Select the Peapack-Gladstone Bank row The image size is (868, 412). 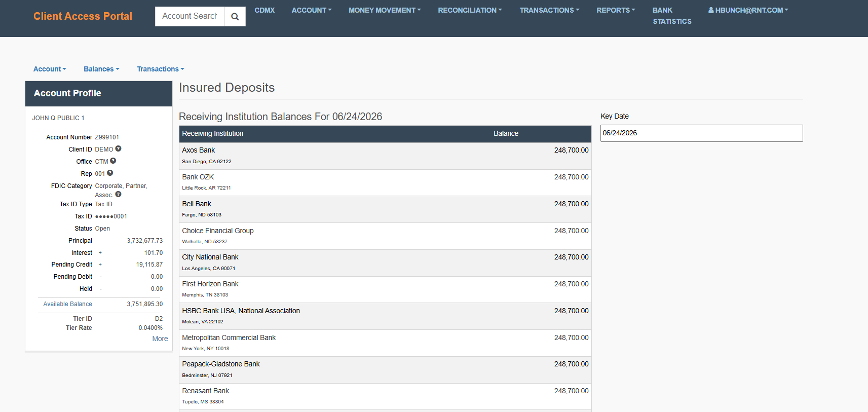[x=385, y=370]
